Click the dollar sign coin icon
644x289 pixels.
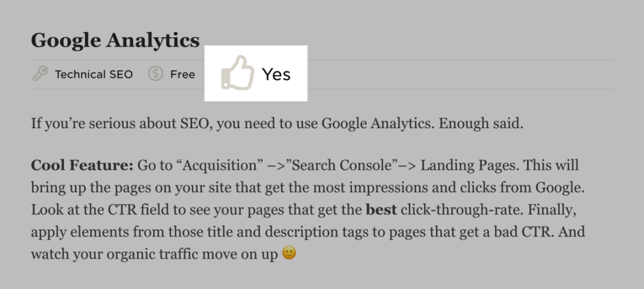(156, 74)
